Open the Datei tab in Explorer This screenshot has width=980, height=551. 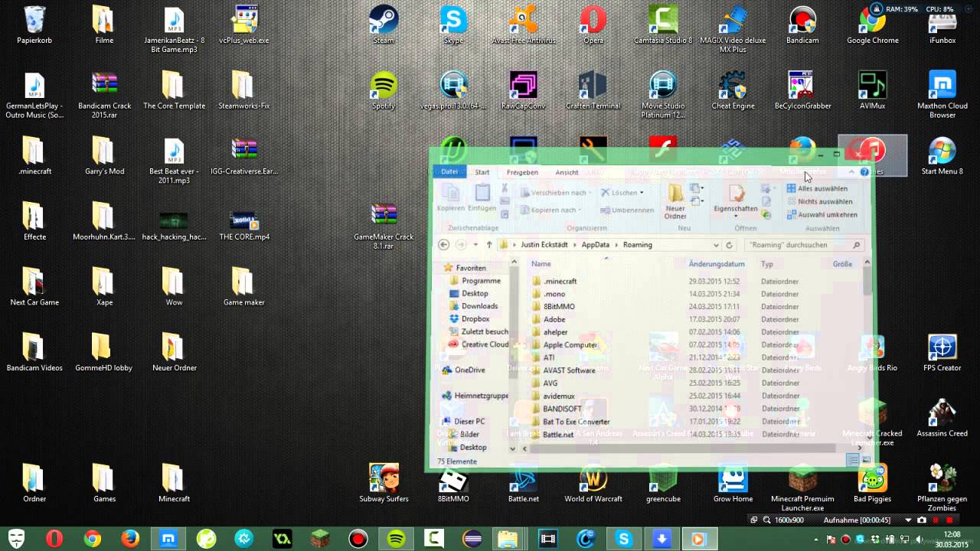(x=449, y=172)
